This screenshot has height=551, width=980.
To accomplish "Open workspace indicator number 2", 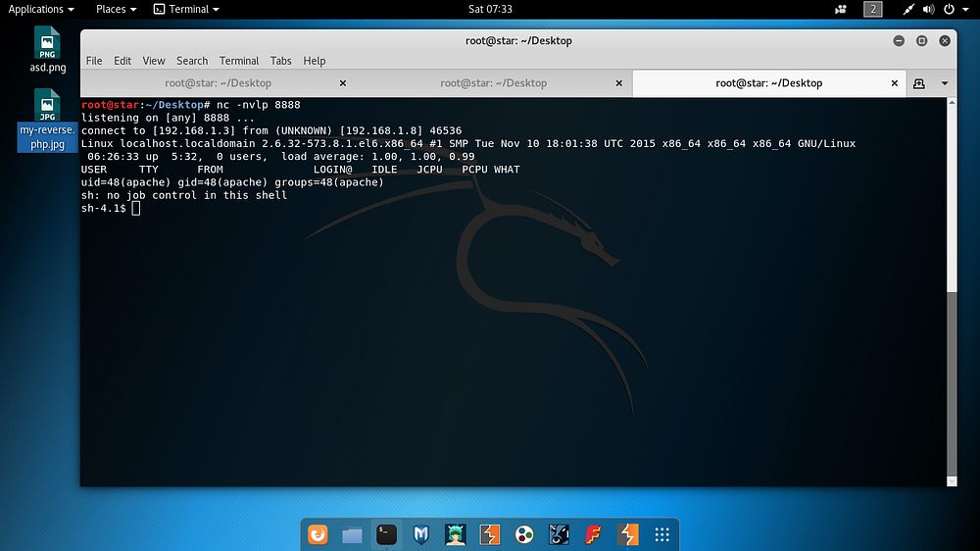I will pos(872,9).
